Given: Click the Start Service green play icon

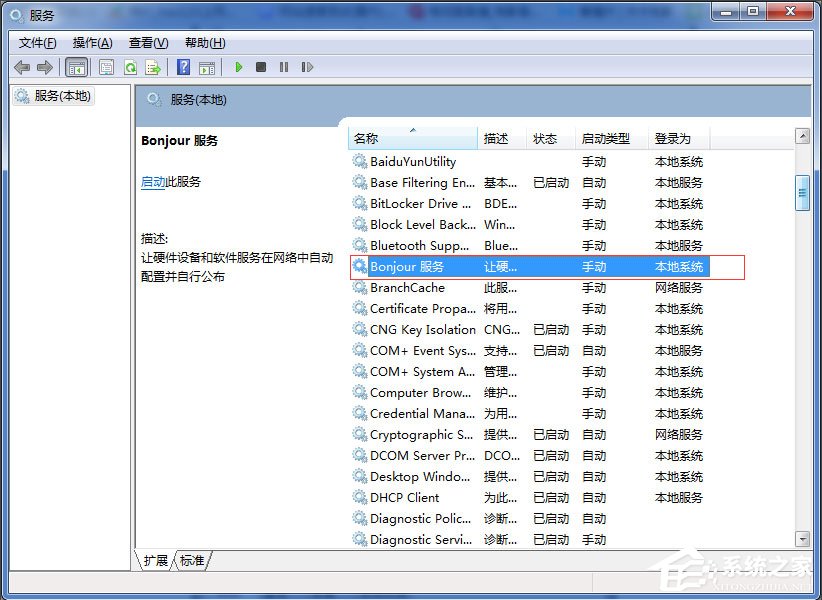Looking at the screenshot, I should point(238,67).
